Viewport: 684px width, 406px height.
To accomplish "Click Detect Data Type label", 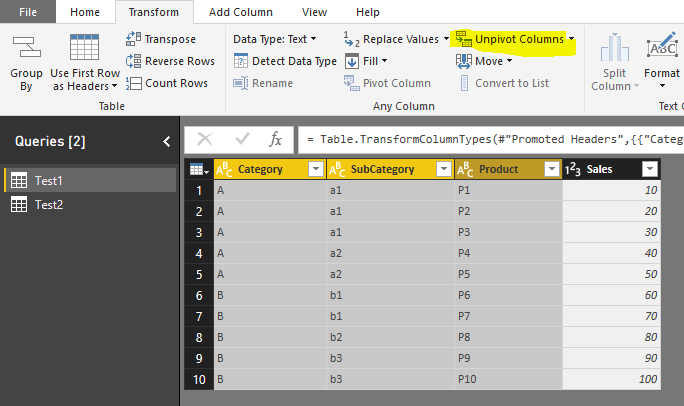I will pos(294,61).
